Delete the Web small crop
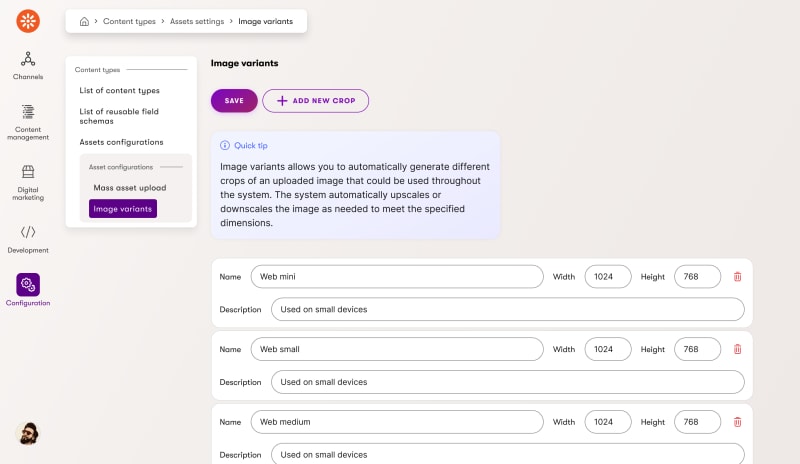 pyautogui.click(x=737, y=349)
